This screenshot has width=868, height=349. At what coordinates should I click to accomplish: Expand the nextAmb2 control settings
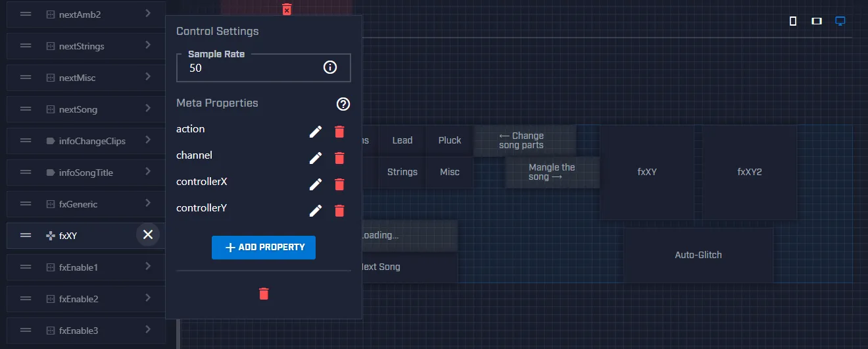[x=148, y=14]
